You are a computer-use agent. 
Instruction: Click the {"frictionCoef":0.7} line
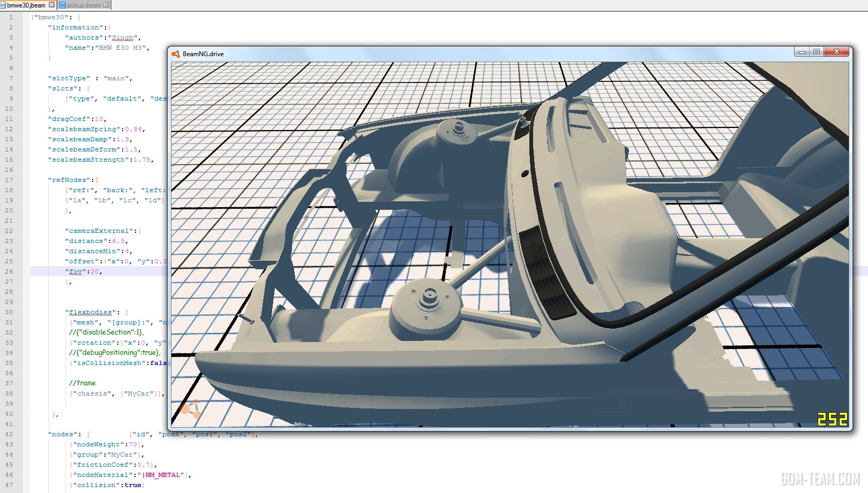point(113,465)
